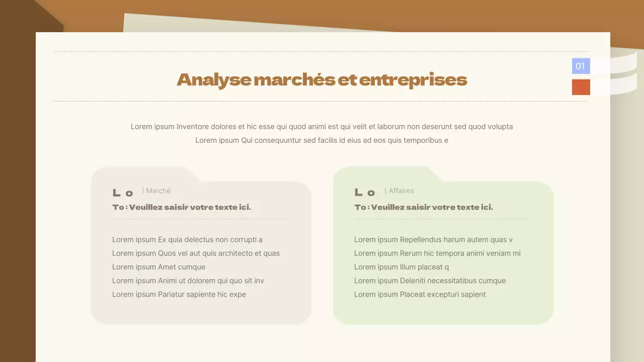The width and height of the screenshot is (644, 362).
Task: Select the "Lorem ipsum Deleniti necessitatibus cumque" line
Action: 430,281
